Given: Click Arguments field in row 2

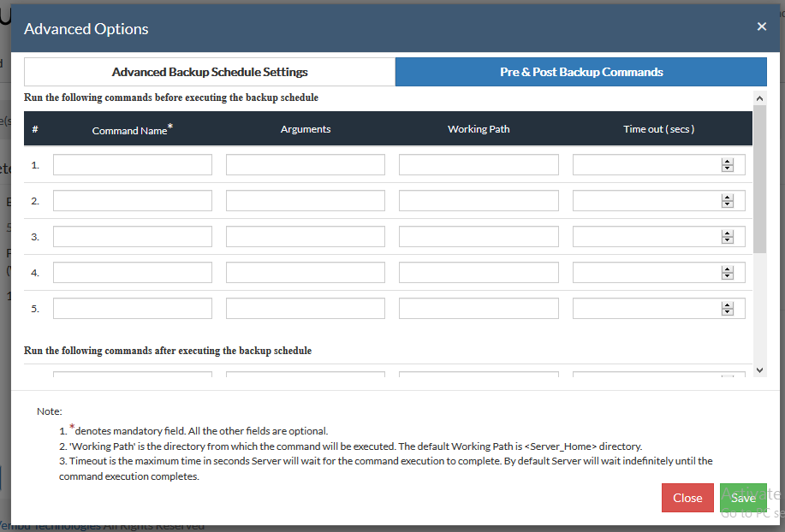Looking at the screenshot, I should point(306,200).
